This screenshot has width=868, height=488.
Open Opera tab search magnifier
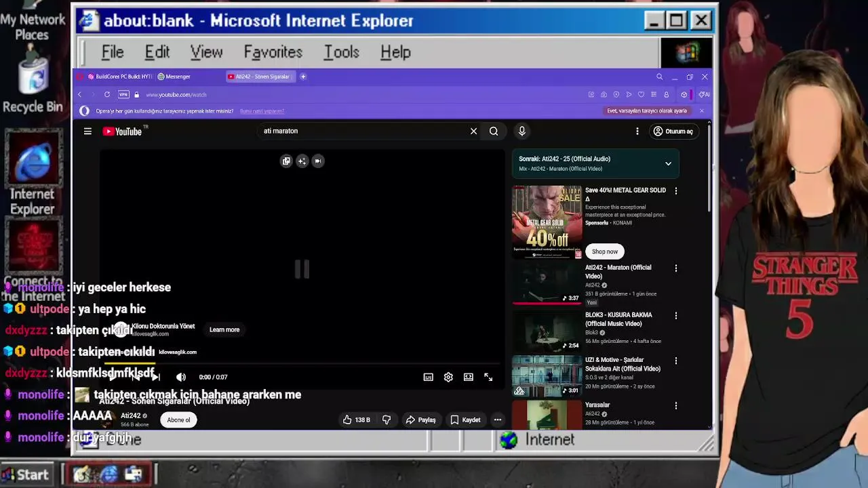659,77
